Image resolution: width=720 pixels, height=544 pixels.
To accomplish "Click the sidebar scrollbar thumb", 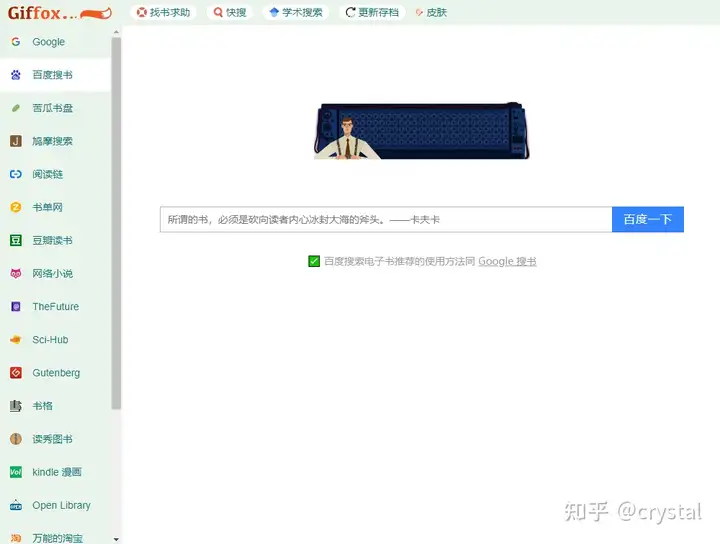I will click(116, 223).
